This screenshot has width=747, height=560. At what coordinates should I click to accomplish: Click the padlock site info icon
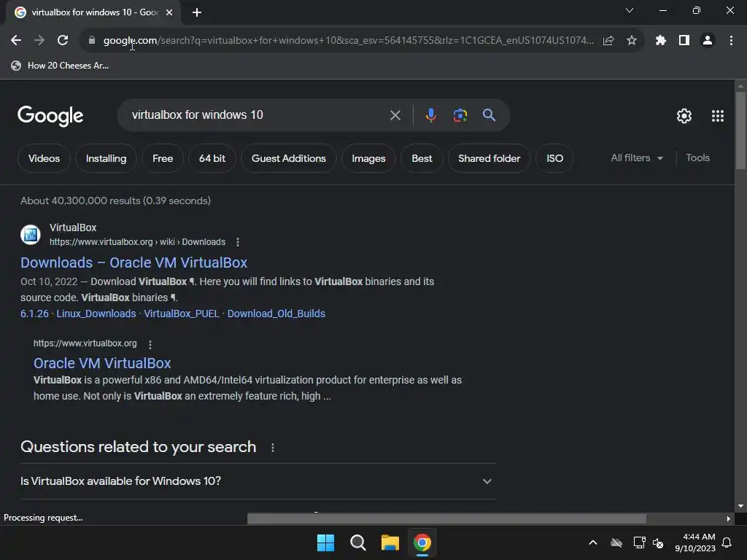point(92,41)
